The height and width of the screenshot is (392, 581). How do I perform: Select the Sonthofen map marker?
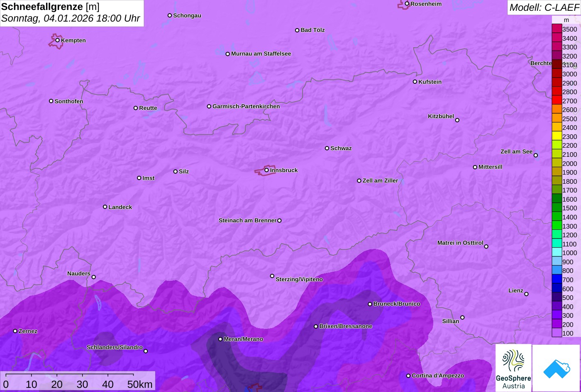(x=51, y=101)
